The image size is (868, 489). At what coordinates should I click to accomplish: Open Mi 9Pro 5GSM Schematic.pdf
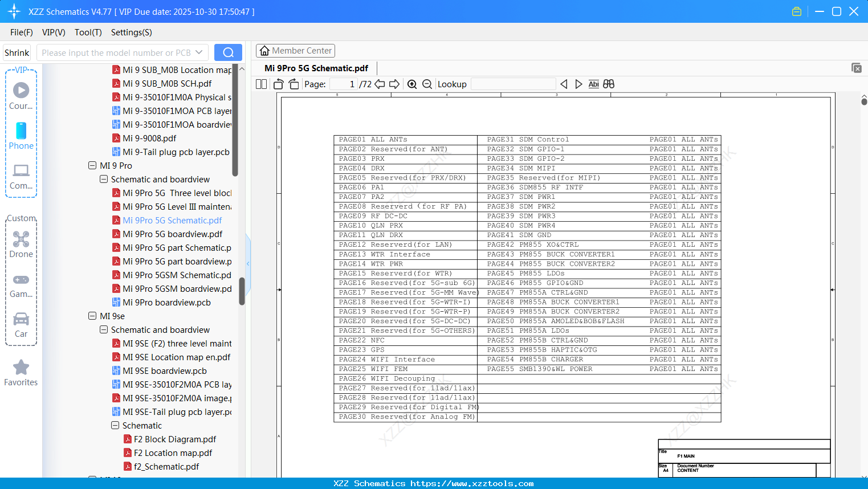pyautogui.click(x=177, y=275)
